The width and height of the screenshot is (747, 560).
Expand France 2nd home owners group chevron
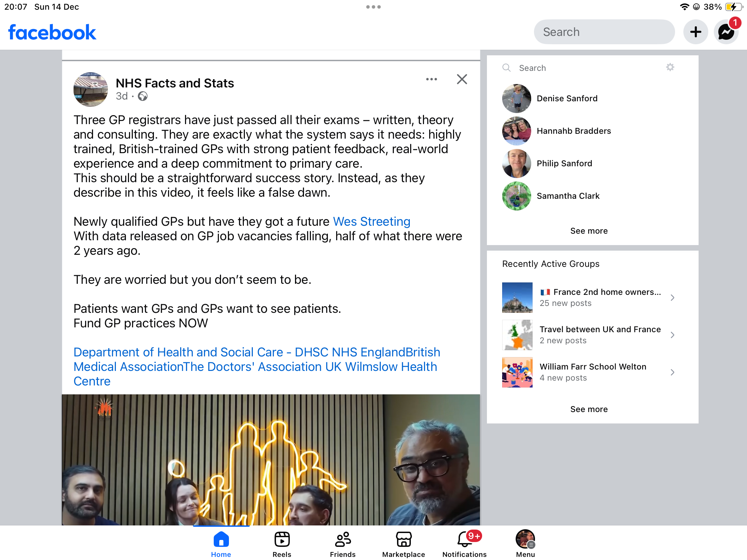[x=672, y=298]
